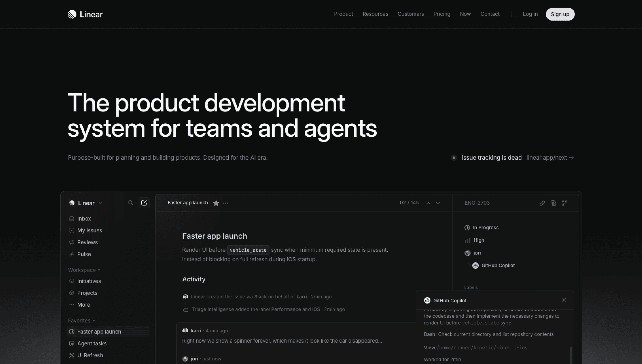Image resolution: width=642 pixels, height=364 pixels.
Task: Click Triage Intelligence in the activity feed
Action: click(x=213, y=309)
